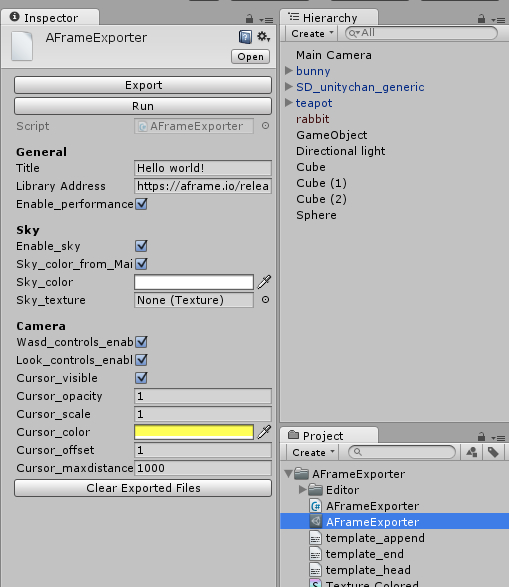Open the Hierarchy Create dropdown
This screenshot has width=509, height=587.
pos(312,34)
